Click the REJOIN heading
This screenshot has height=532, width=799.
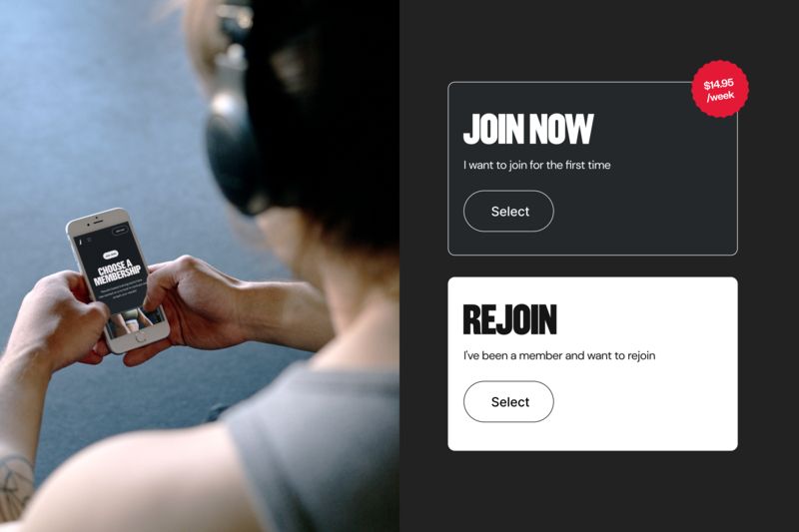[509, 319]
